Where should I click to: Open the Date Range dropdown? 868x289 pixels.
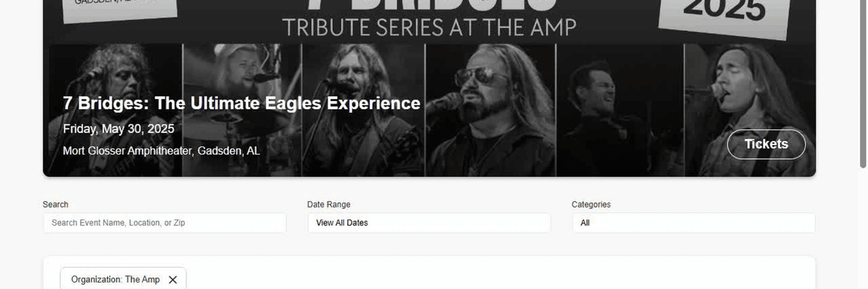coord(429,223)
